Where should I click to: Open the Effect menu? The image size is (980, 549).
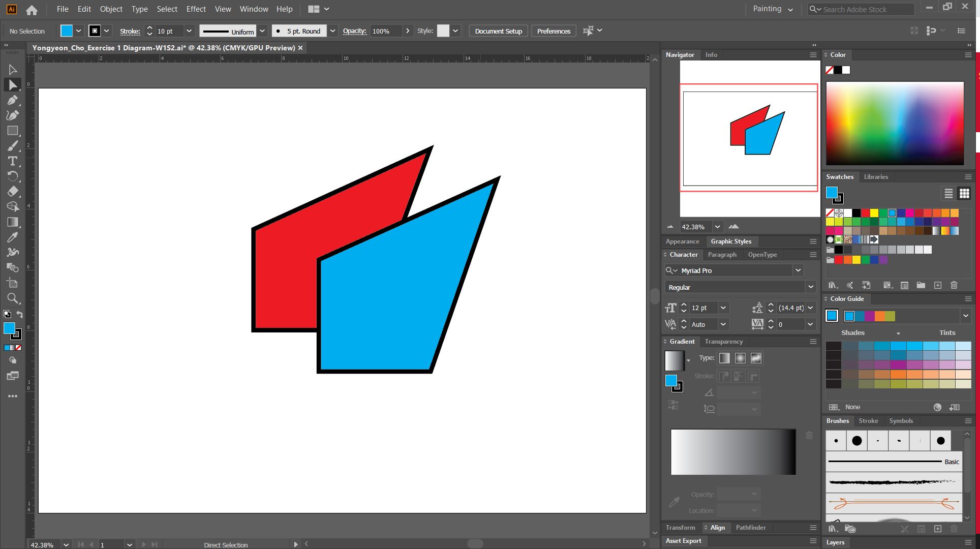[196, 9]
